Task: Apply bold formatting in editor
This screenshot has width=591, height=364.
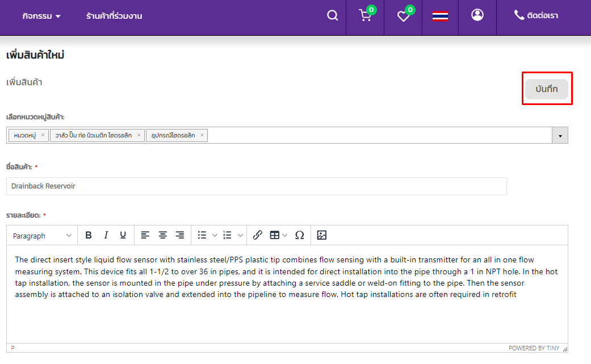Action: [x=89, y=235]
